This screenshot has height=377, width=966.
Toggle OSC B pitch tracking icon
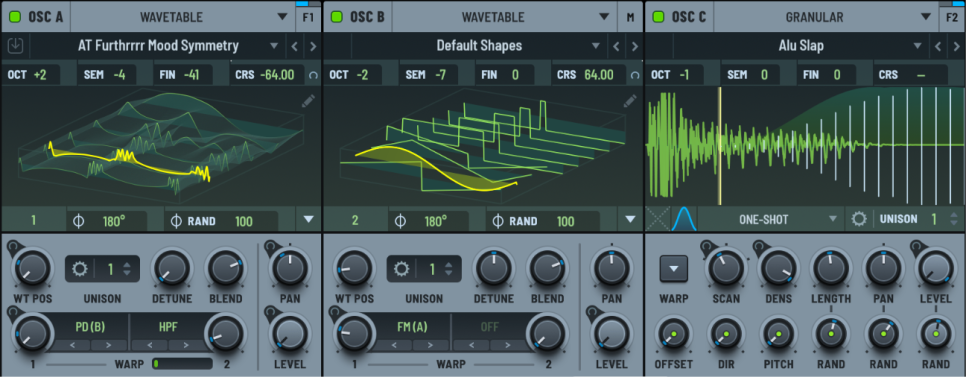(x=635, y=76)
